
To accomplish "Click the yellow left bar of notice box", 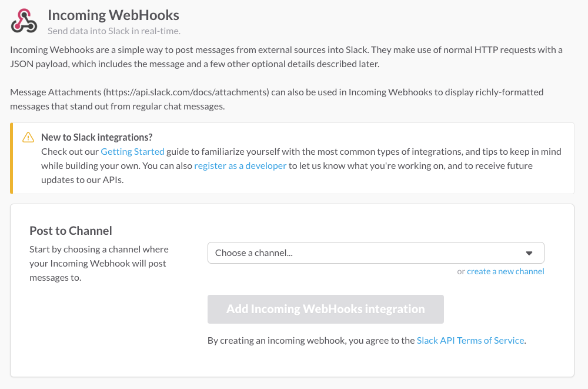I will [x=12, y=158].
